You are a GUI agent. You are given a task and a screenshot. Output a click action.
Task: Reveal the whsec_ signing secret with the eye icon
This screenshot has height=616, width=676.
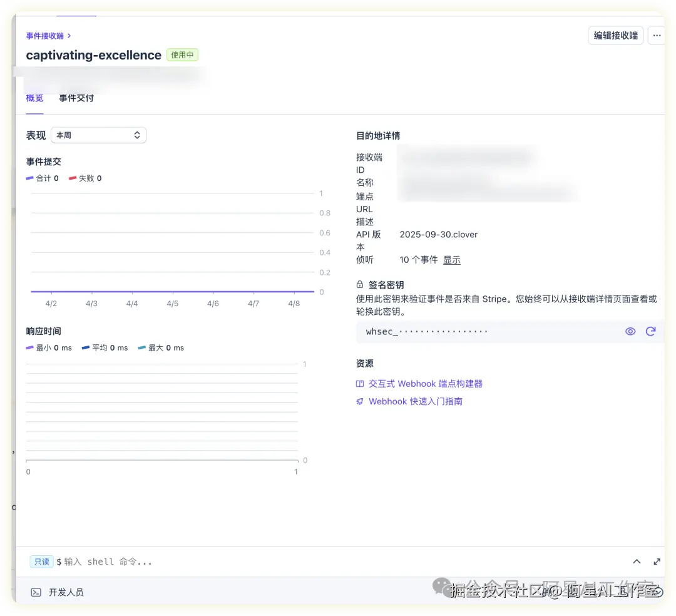pos(630,331)
